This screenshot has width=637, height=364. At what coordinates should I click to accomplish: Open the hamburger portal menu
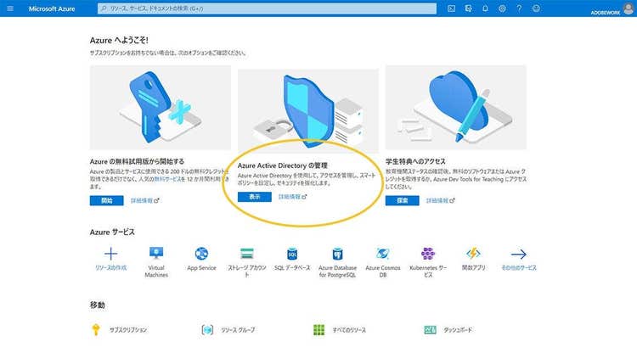[10, 8]
